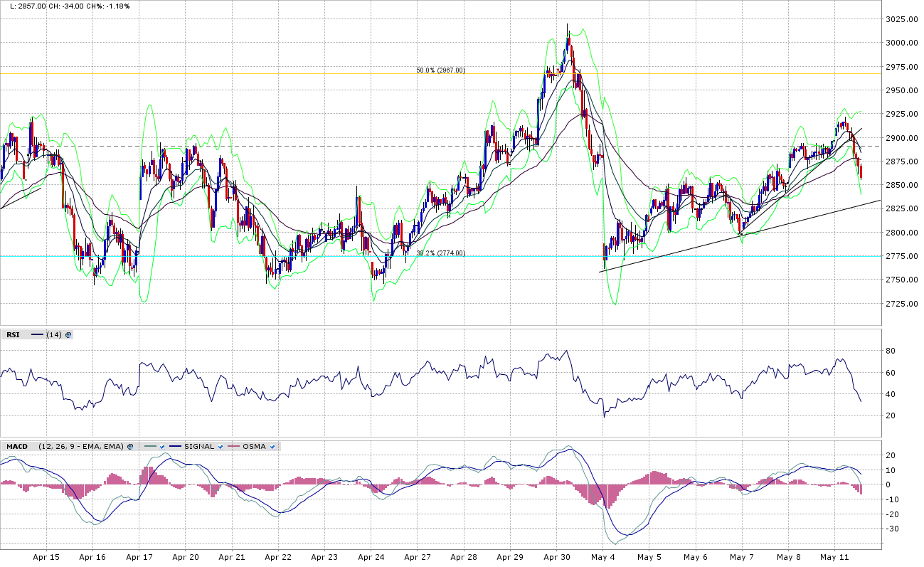Uncheck the SIGNAL line checkbox
924x567 pixels.
(x=221, y=447)
